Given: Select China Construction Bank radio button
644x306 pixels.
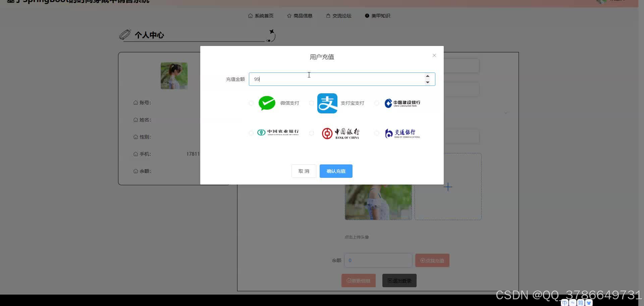Looking at the screenshot, I should coord(377,103).
